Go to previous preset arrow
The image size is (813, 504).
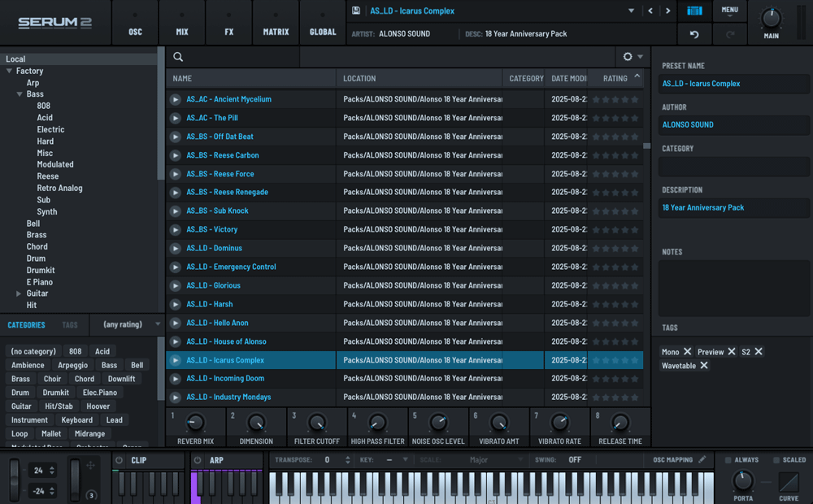[x=650, y=11]
